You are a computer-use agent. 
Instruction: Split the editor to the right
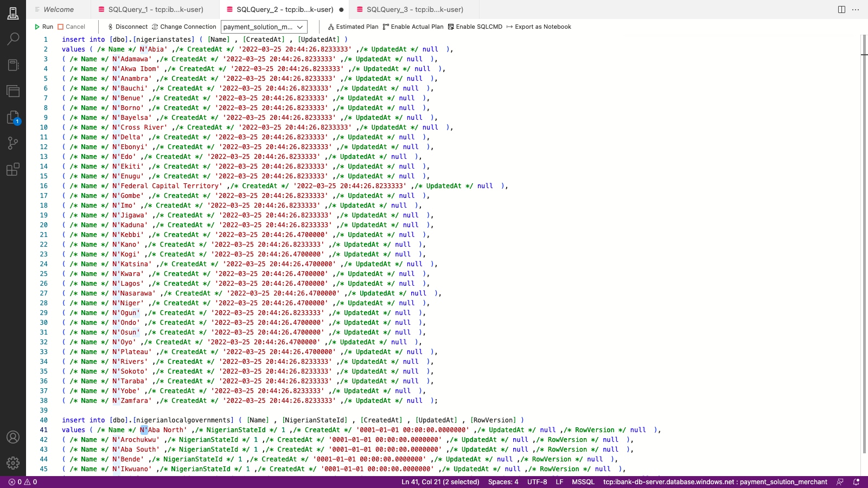point(841,9)
